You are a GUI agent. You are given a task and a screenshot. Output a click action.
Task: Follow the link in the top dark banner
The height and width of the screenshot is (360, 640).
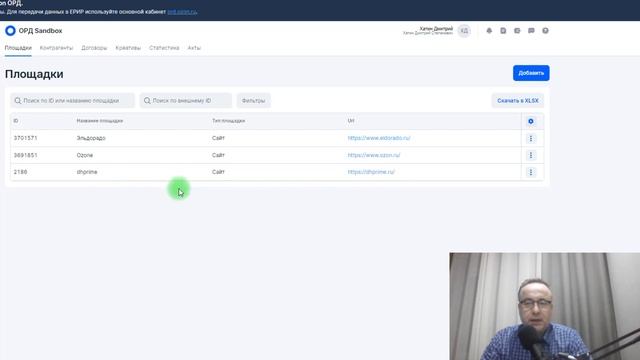coord(182,12)
